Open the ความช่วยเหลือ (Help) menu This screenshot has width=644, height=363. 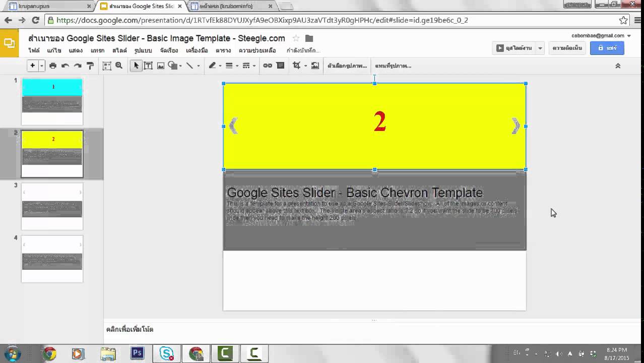(257, 50)
